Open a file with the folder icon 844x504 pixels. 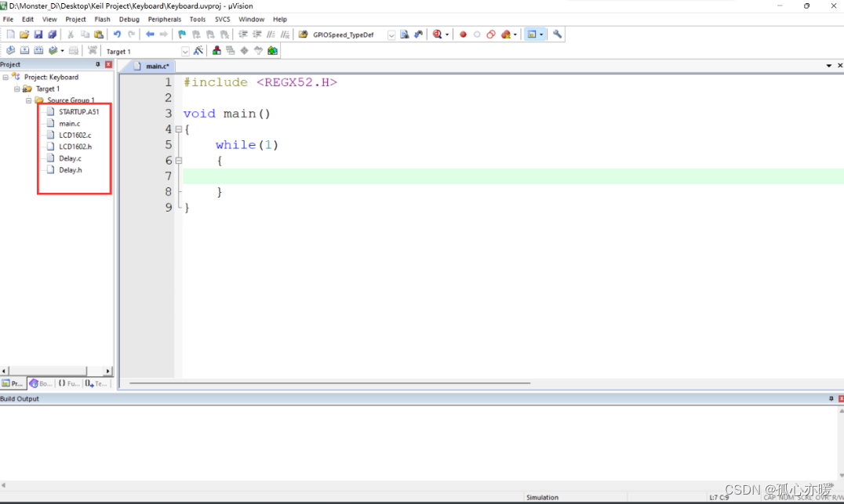coord(24,34)
